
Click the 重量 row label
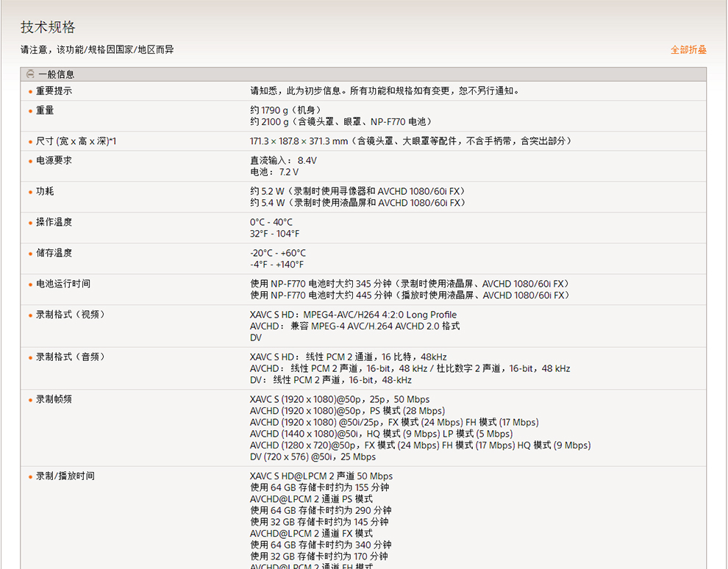(45, 110)
